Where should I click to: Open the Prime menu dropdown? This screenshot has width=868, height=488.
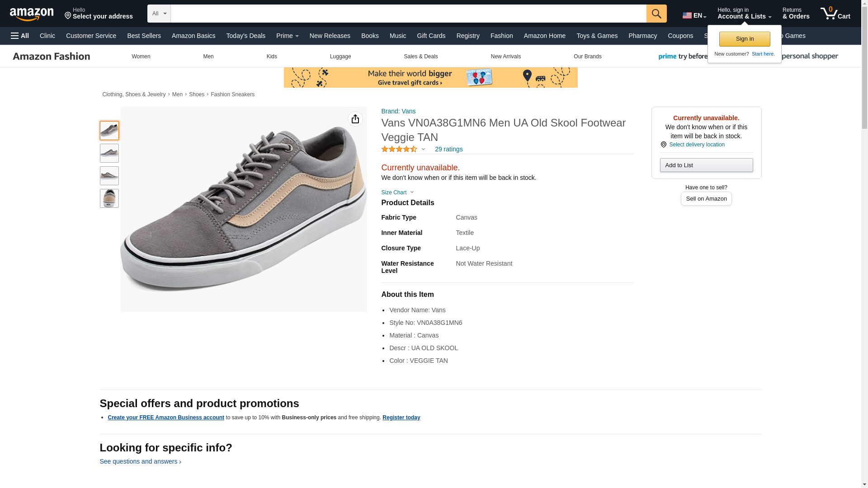(x=287, y=36)
